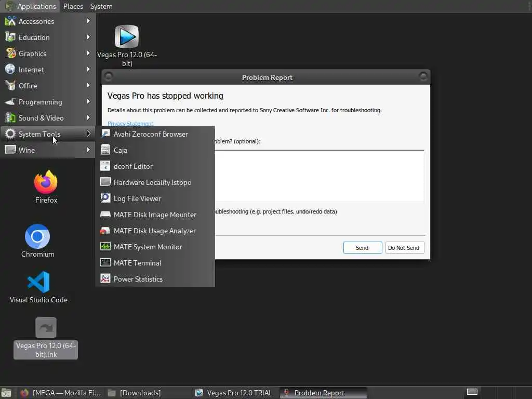Launch Log File Viewer

[x=155, y=198]
